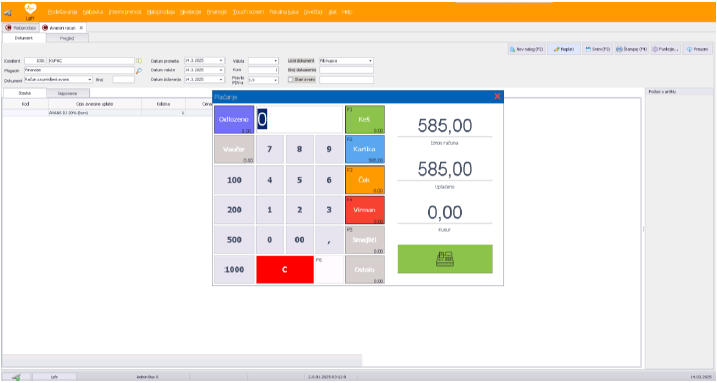
Task: Click the Snimi save button
Action: 598,49
